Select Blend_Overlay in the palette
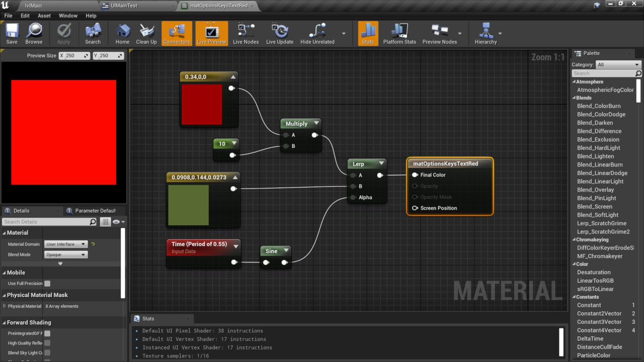Image resolution: width=644 pixels, height=362 pixels. pos(595,190)
